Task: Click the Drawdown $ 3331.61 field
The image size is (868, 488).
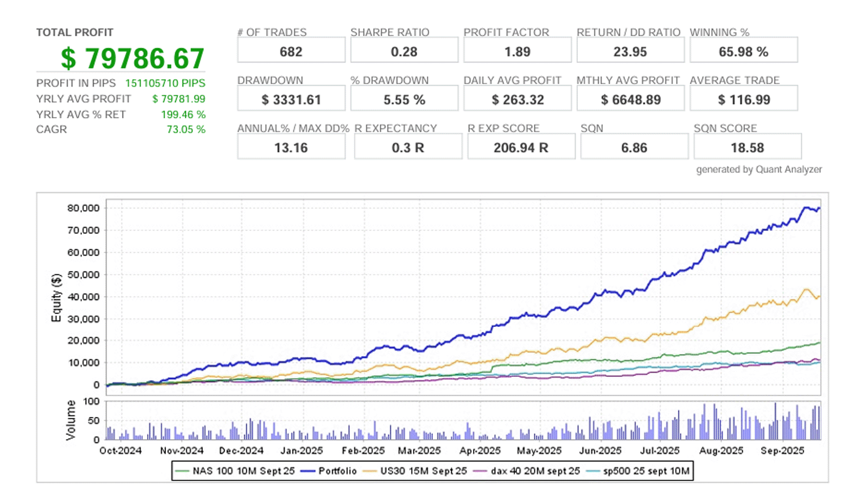Action: click(291, 100)
